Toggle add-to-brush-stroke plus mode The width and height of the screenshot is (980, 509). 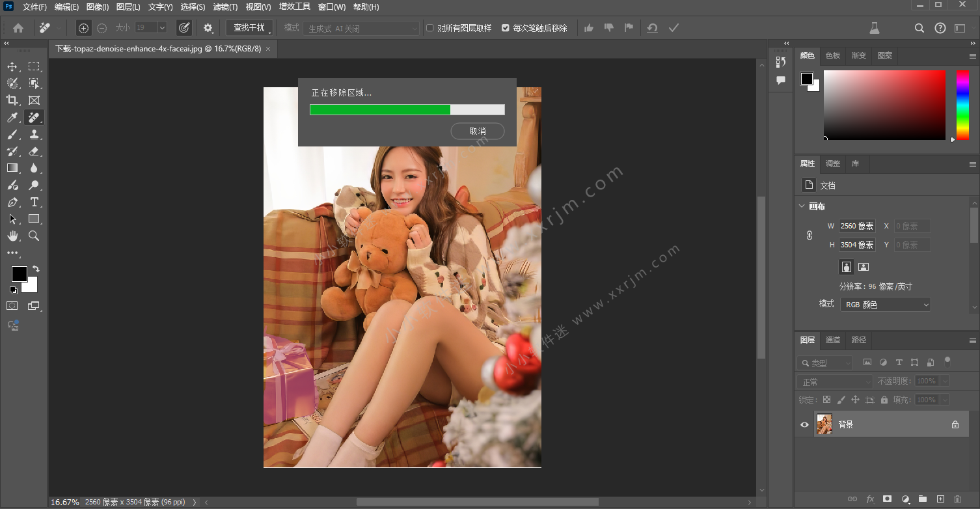pyautogui.click(x=83, y=28)
